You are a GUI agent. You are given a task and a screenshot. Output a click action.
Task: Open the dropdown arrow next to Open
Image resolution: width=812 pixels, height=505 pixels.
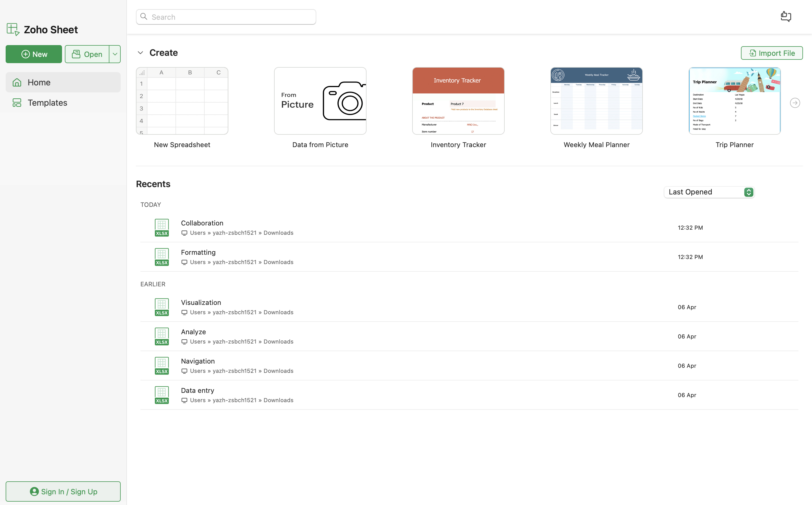click(115, 54)
